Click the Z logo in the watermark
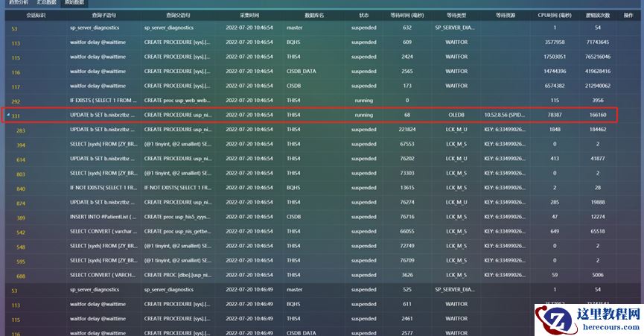 pos(552,320)
